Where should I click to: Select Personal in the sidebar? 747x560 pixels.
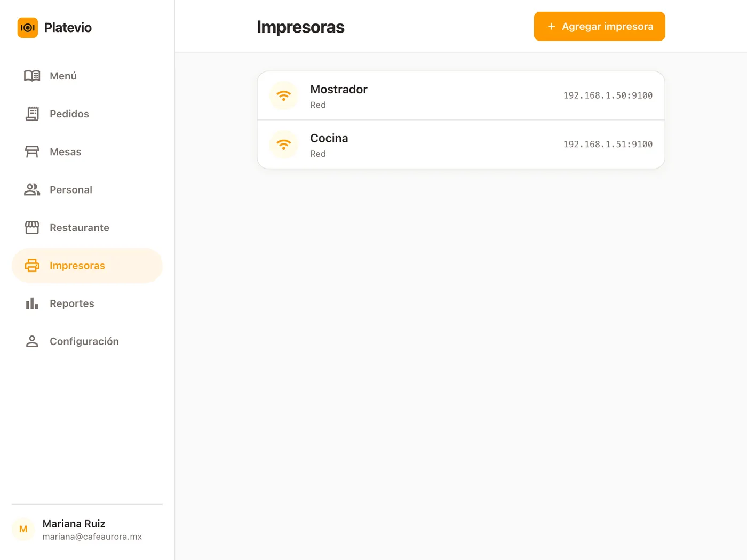pos(87,189)
